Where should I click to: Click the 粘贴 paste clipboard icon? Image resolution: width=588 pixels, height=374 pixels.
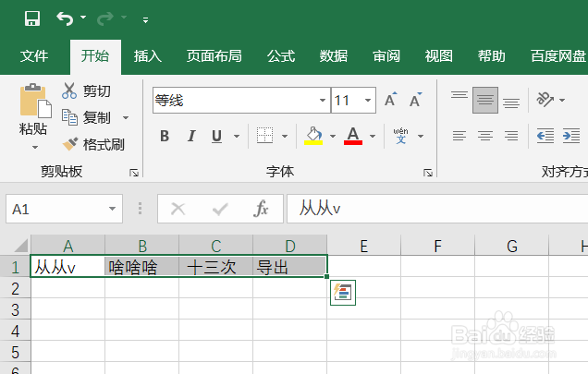pyautogui.click(x=35, y=101)
